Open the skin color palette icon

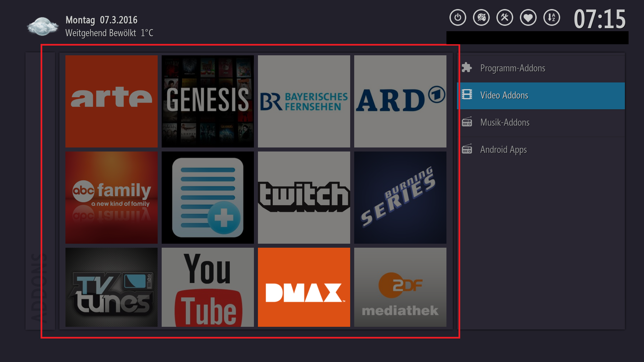(481, 17)
